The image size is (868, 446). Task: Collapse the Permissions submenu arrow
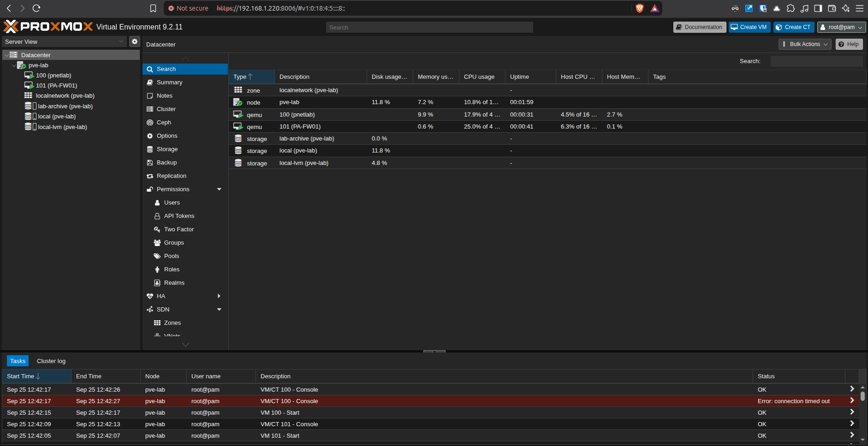click(219, 189)
